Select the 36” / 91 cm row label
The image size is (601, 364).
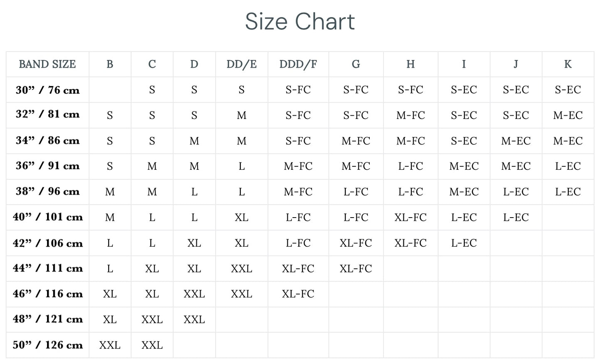(47, 166)
